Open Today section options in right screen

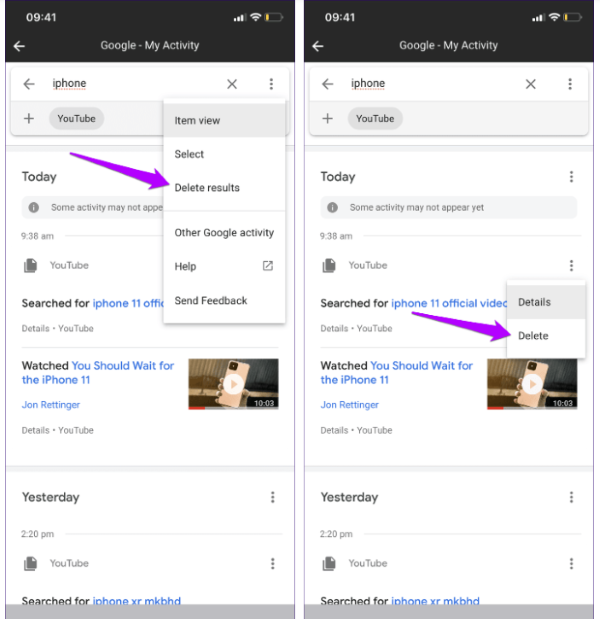coord(571,176)
